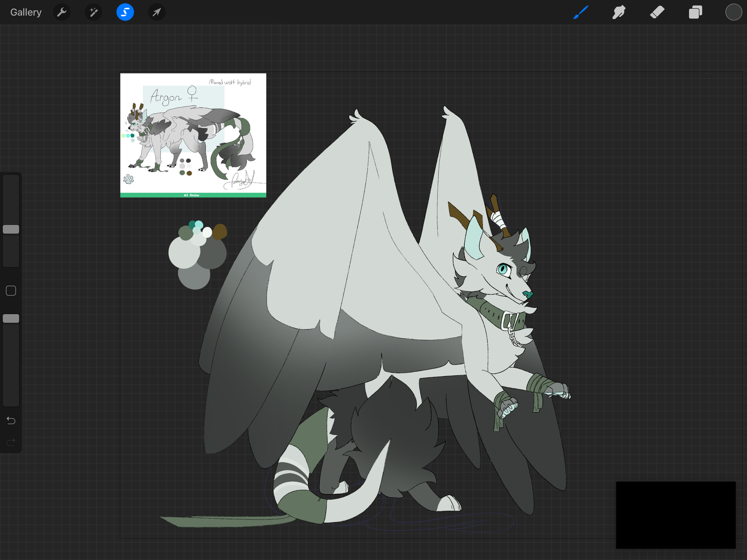Image resolution: width=747 pixels, height=560 pixels.
Task: Undo the last action
Action: (x=11, y=421)
